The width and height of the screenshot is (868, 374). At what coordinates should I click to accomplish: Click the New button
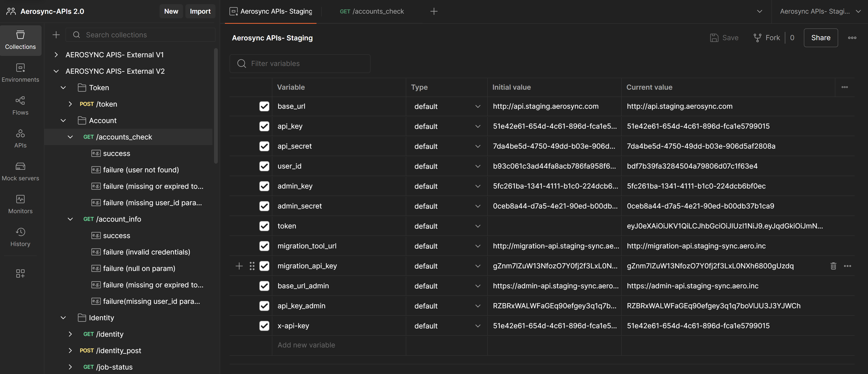point(171,12)
